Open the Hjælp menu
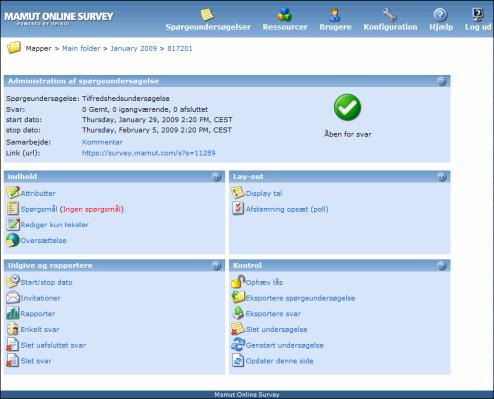 [x=441, y=27]
